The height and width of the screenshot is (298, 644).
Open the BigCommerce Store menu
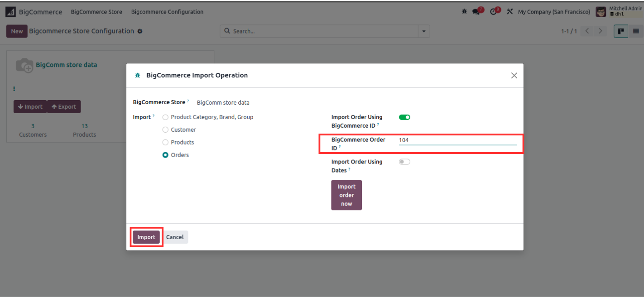pyautogui.click(x=96, y=12)
